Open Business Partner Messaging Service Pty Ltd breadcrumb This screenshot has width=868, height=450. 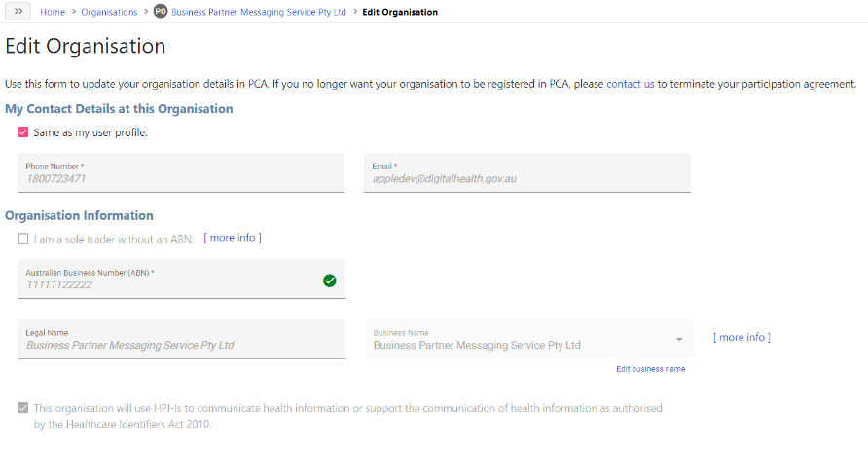coord(259,12)
